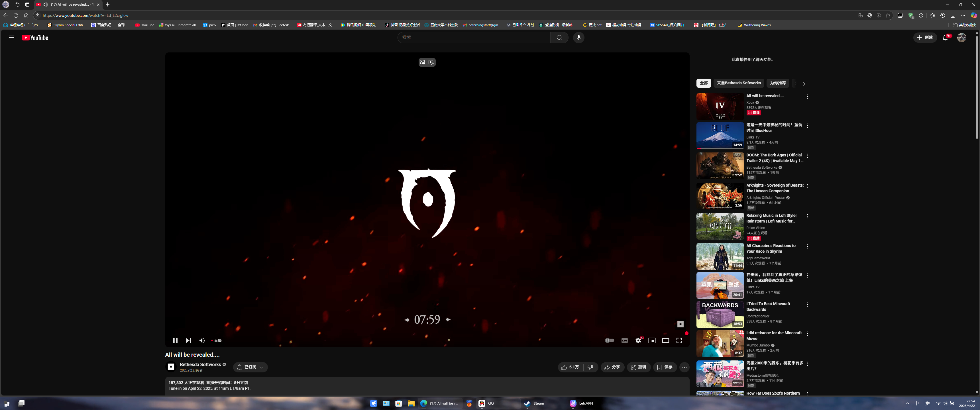Select the 来自Bethesda Softworks chip

[x=738, y=83]
